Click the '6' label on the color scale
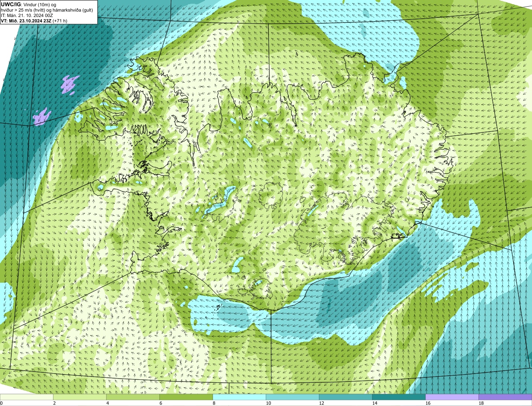532x406 pixels. tap(161, 403)
